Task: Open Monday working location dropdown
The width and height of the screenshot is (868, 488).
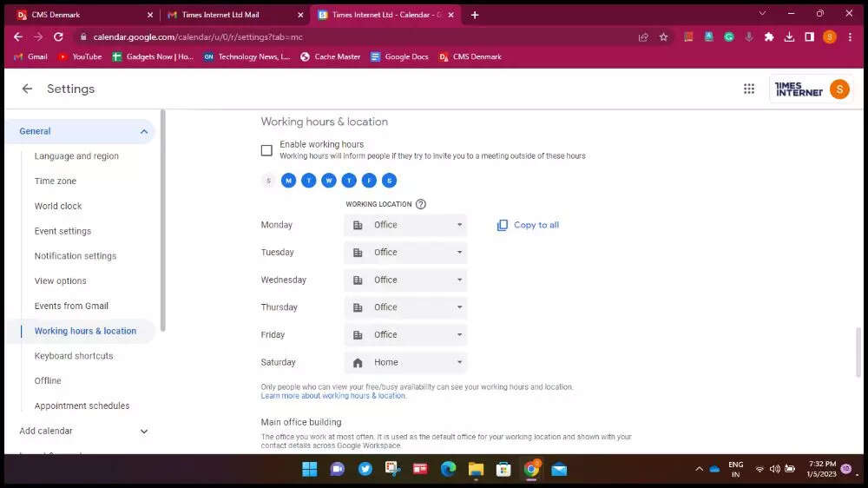Action: (406, 225)
